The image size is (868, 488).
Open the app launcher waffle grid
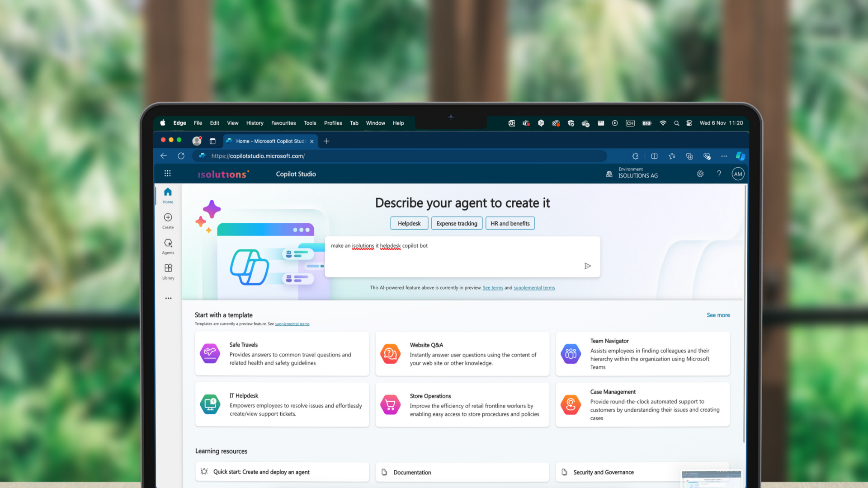(x=167, y=174)
